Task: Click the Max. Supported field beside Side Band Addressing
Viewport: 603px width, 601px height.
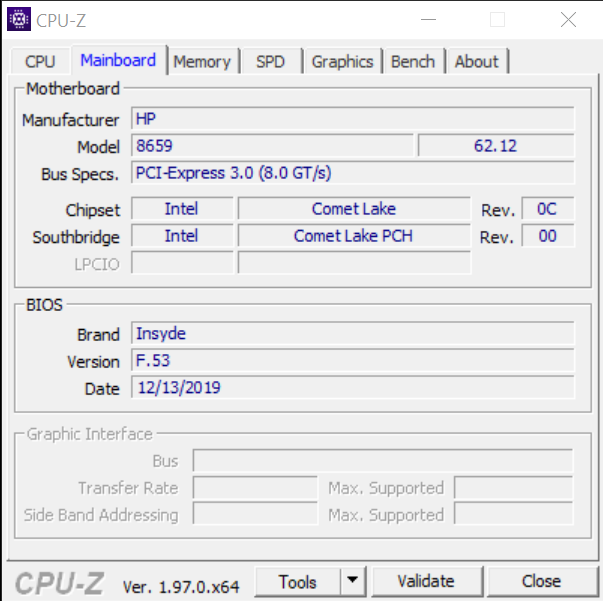Action: click(514, 513)
